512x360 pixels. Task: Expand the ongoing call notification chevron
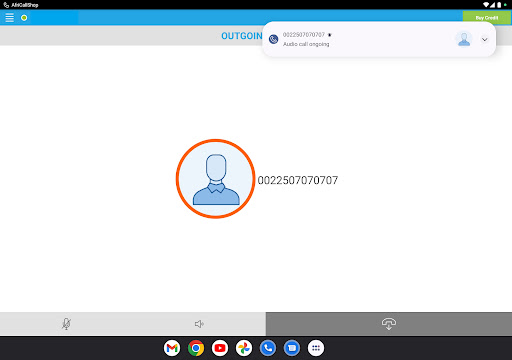tap(484, 39)
